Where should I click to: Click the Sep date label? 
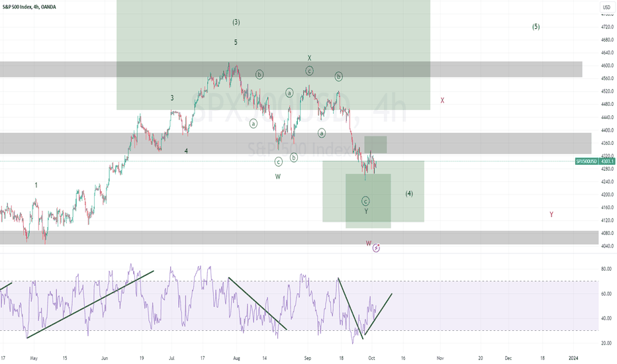(308, 358)
